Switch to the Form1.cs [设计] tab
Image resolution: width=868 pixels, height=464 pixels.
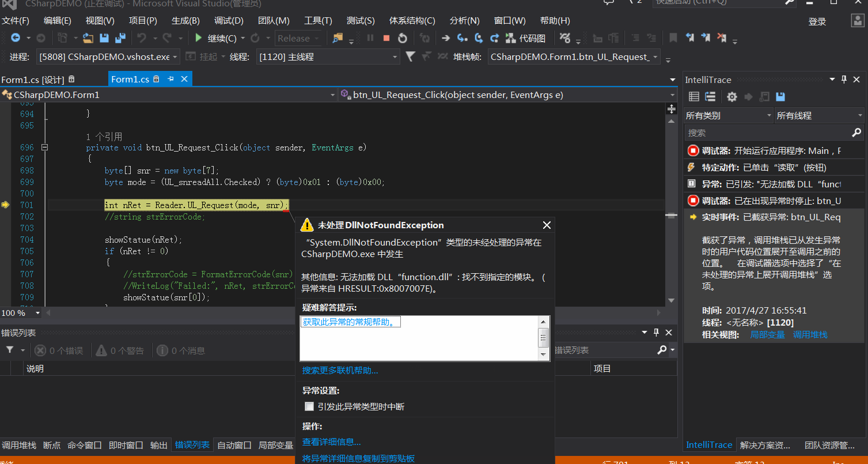(x=37, y=79)
